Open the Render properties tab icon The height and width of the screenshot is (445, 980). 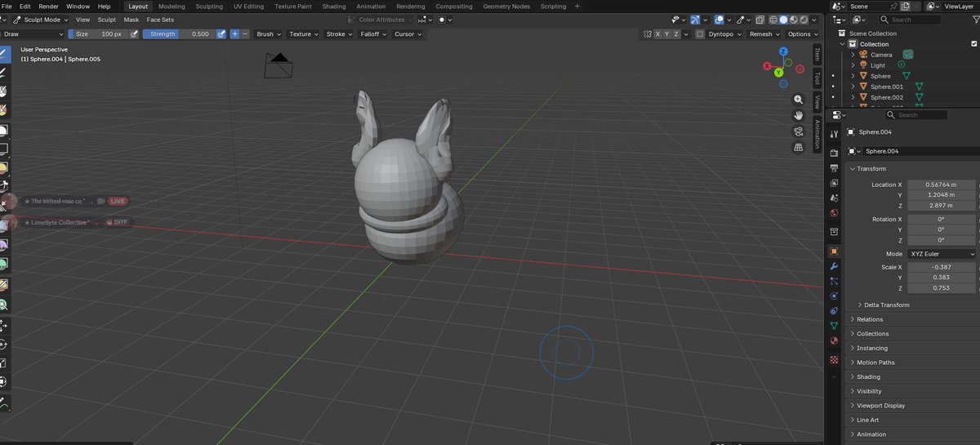pos(834,153)
